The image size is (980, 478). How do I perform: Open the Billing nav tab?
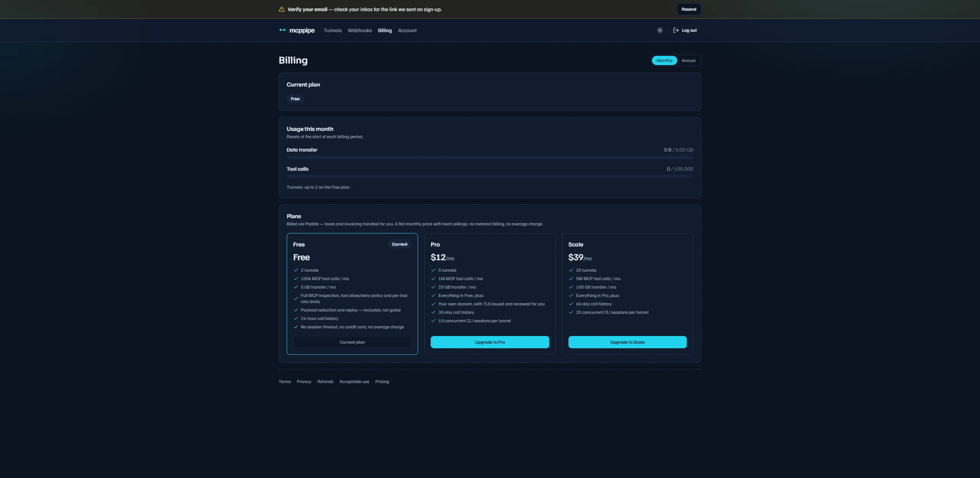tap(385, 30)
